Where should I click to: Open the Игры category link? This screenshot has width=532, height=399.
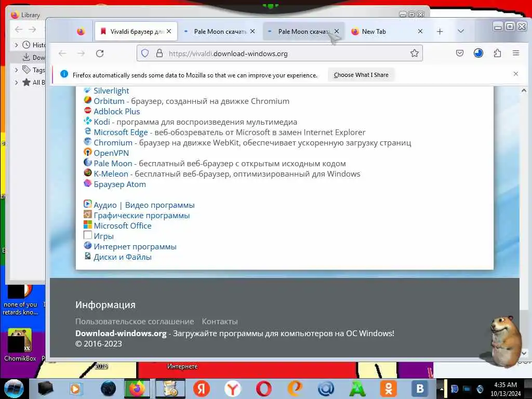click(103, 236)
